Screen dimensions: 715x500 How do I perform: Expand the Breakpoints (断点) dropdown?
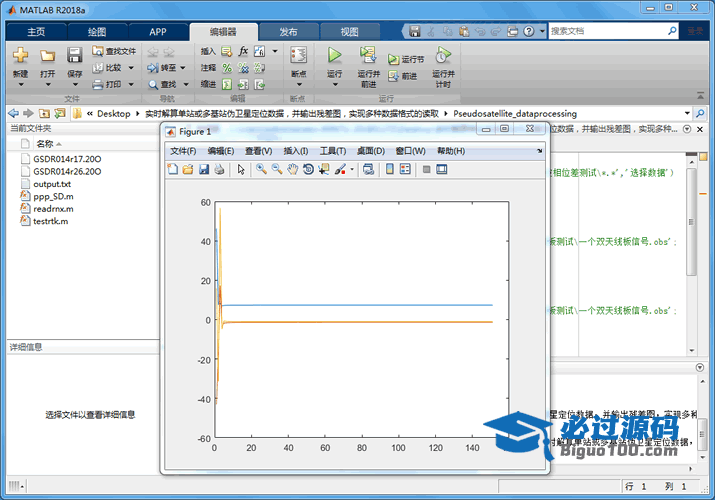pos(298,85)
